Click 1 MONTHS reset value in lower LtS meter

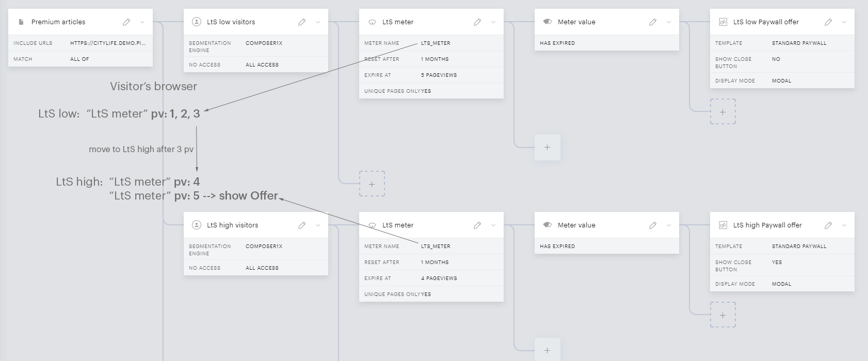[435, 262]
